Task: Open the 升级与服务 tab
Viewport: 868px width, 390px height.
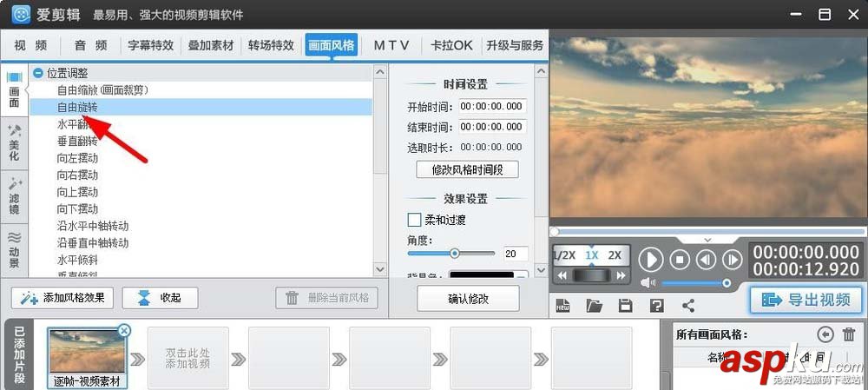Action: [x=515, y=45]
